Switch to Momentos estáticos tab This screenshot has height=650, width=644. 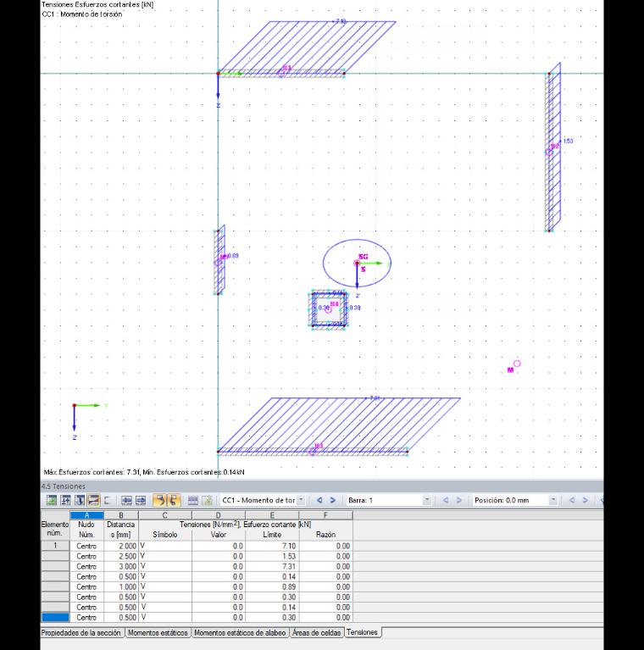[158, 632]
